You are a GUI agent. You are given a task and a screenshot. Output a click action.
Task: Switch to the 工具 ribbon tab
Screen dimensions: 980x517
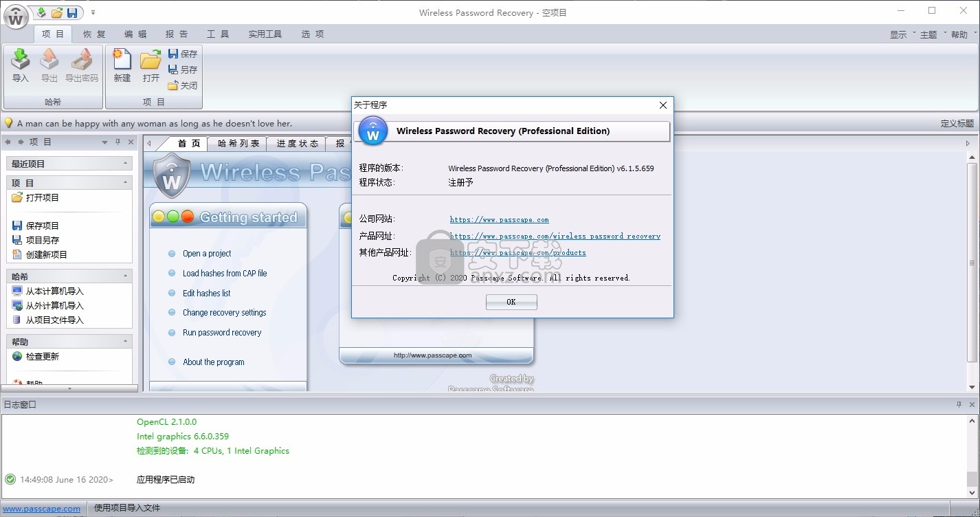coord(218,34)
